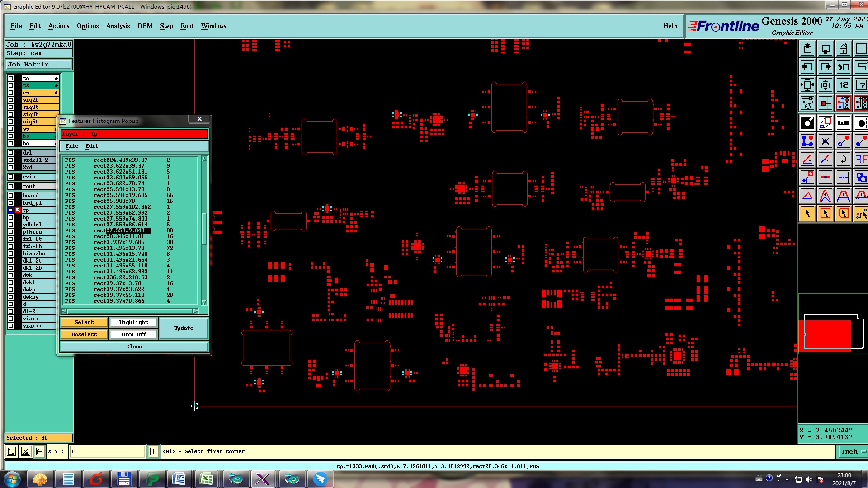
Task: Click the rotate feature tool icon
Action: 843,159
